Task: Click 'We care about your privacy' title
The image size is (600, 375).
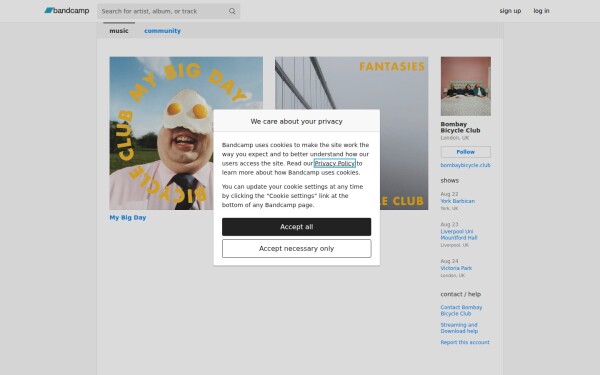Action: pyautogui.click(x=296, y=121)
